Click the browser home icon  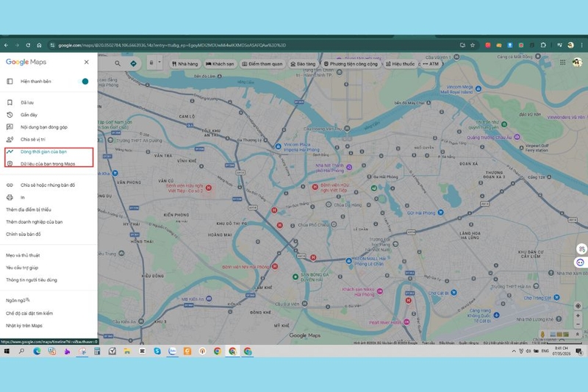coord(39,45)
